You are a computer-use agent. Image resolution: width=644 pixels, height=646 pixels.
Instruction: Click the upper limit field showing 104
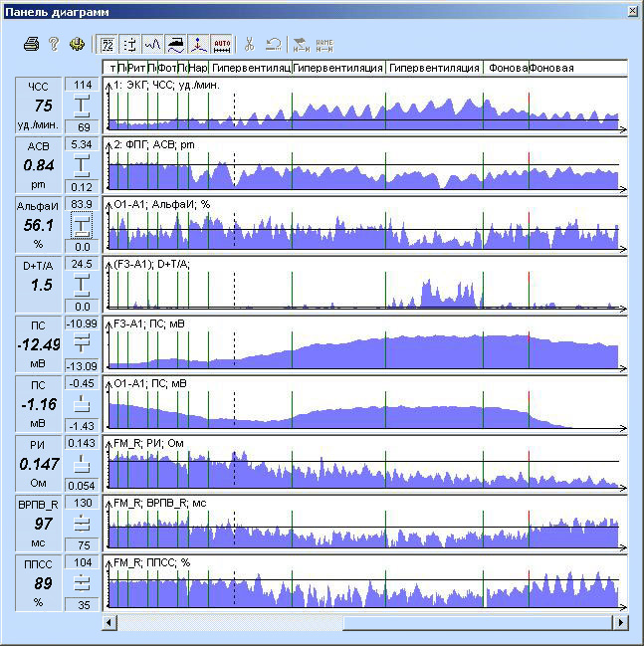(82, 562)
